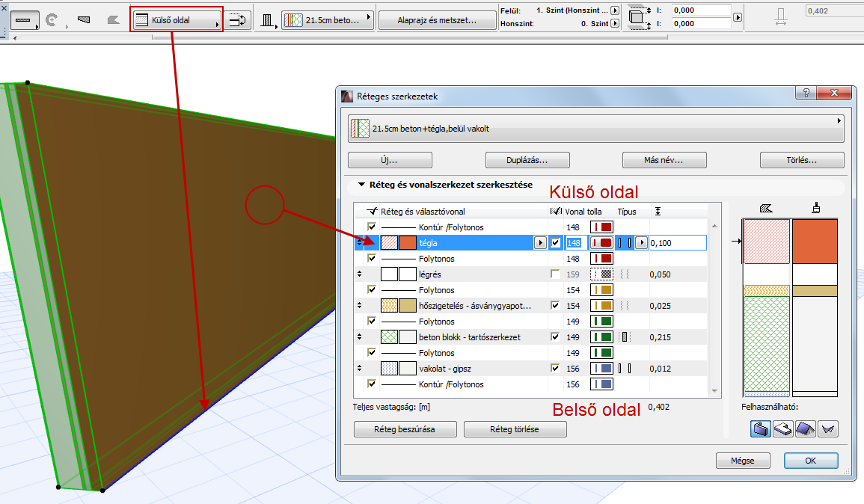The height and width of the screenshot is (504, 864).
Task: Collapse Réteg és vonalszerkezet szerkesztése section
Action: [x=362, y=185]
